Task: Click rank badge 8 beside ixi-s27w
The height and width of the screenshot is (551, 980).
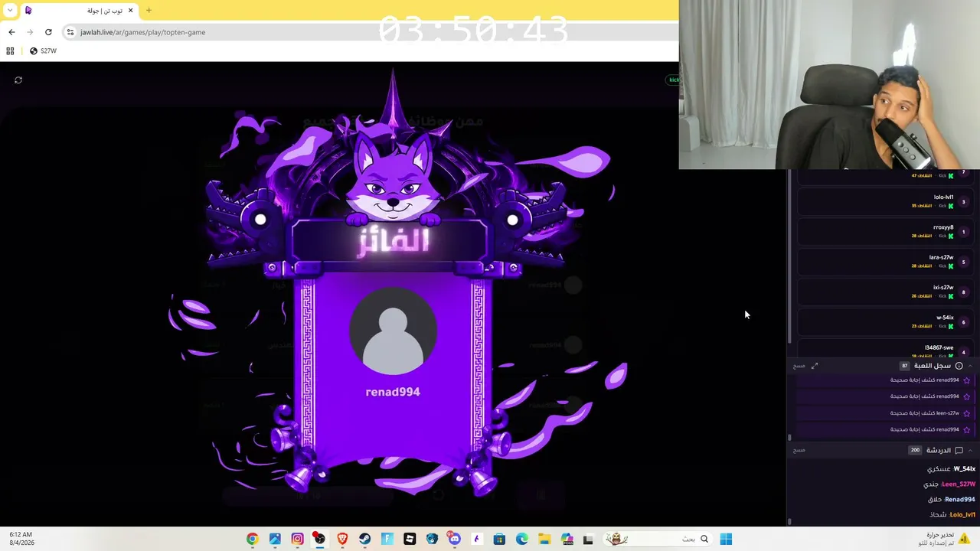Action: point(964,292)
